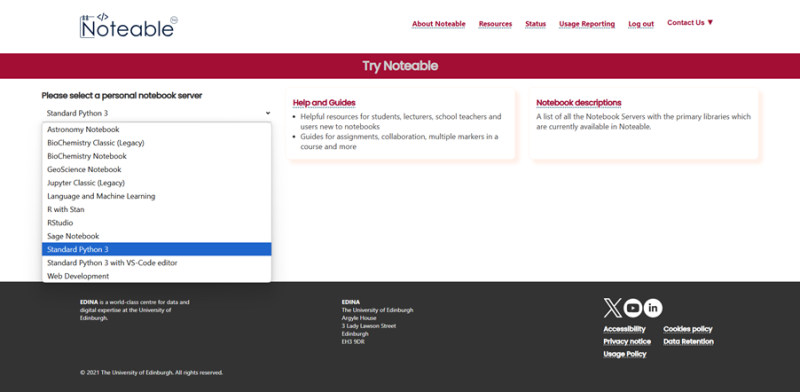Open the Status link
The height and width of the screenshot is (392, 800).
(x=536, y=24)
